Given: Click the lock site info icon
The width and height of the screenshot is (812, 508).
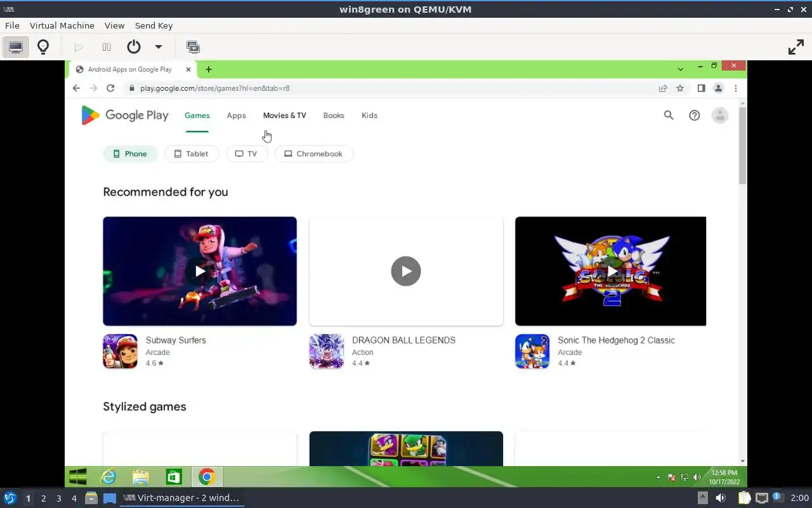Looking at the screenshot, I should pos(131,88).
